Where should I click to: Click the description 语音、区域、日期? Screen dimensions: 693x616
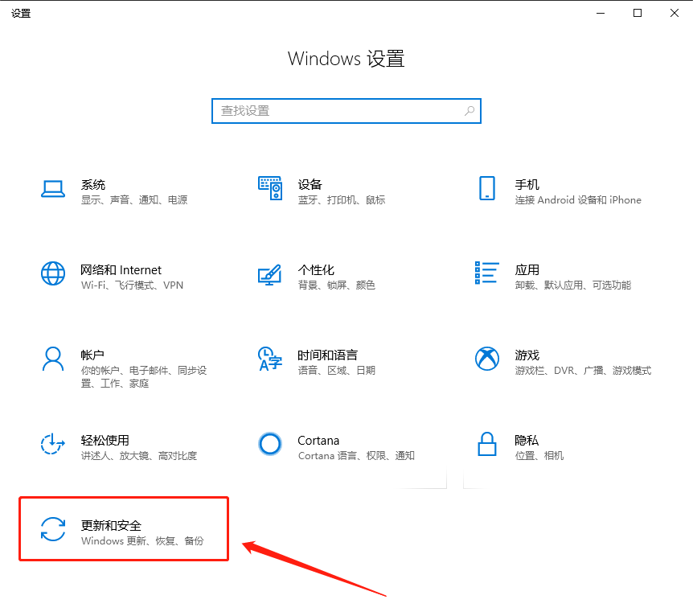click(x=336, y=370)
